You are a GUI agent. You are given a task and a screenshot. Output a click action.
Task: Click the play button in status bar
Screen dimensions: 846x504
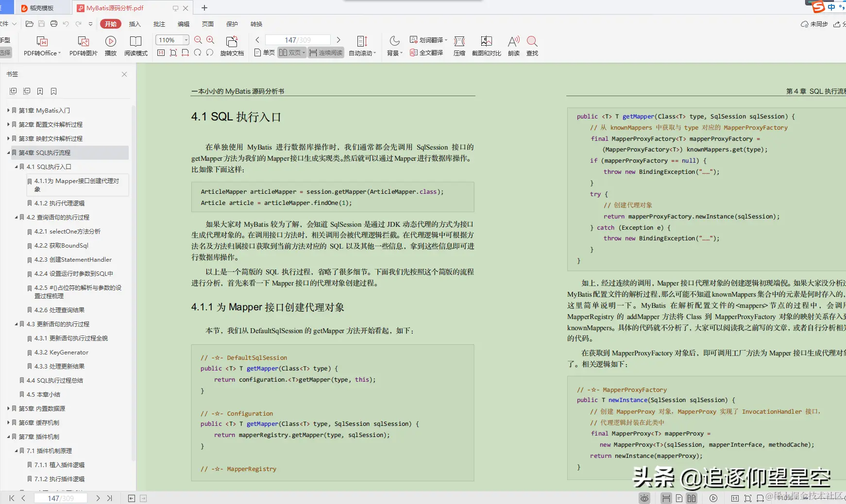tap(713, 498)
